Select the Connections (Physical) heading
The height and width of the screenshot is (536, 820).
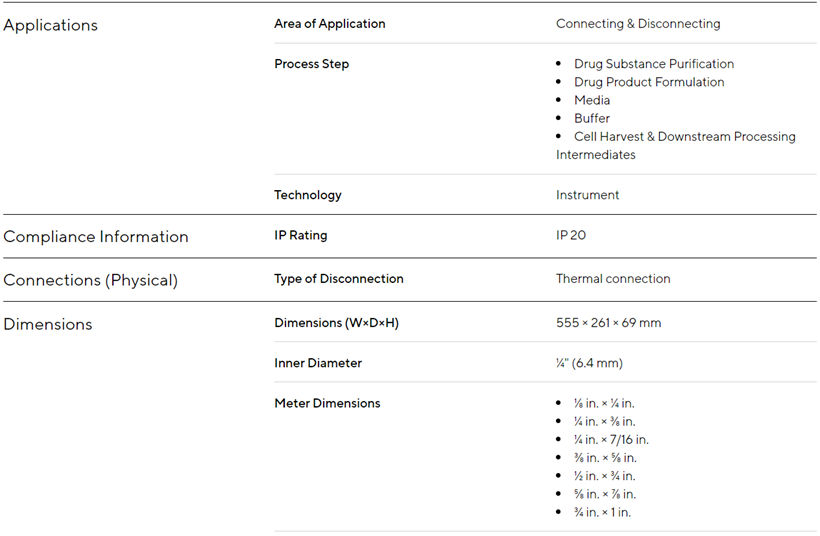click(90, 281)
